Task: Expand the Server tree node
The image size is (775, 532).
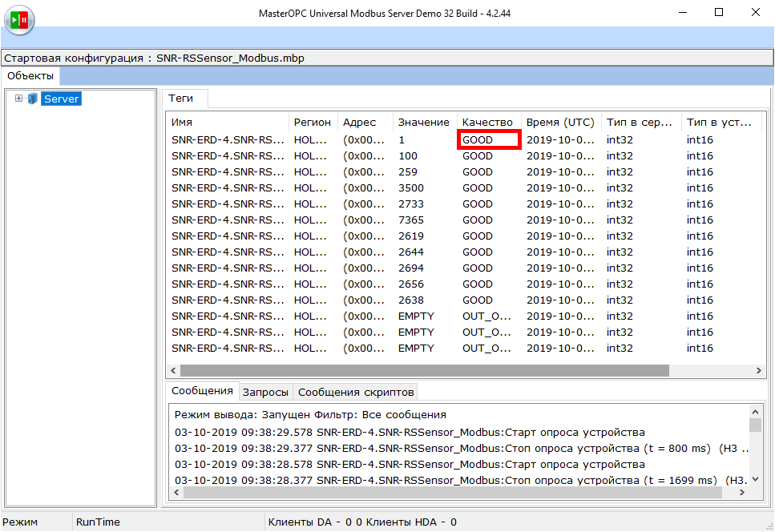Action: click(x=18, y=99)
